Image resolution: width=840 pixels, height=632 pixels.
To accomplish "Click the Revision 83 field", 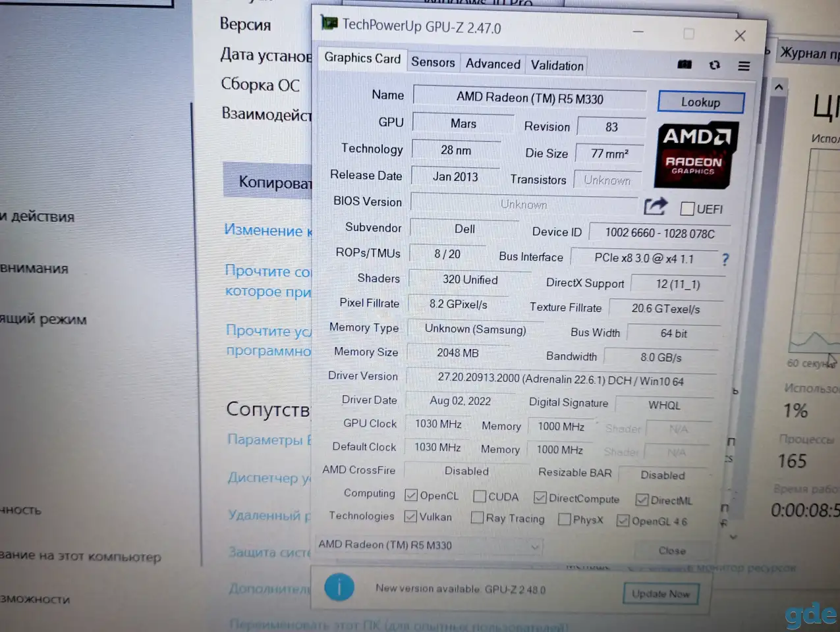I will (x=611, y=127).
